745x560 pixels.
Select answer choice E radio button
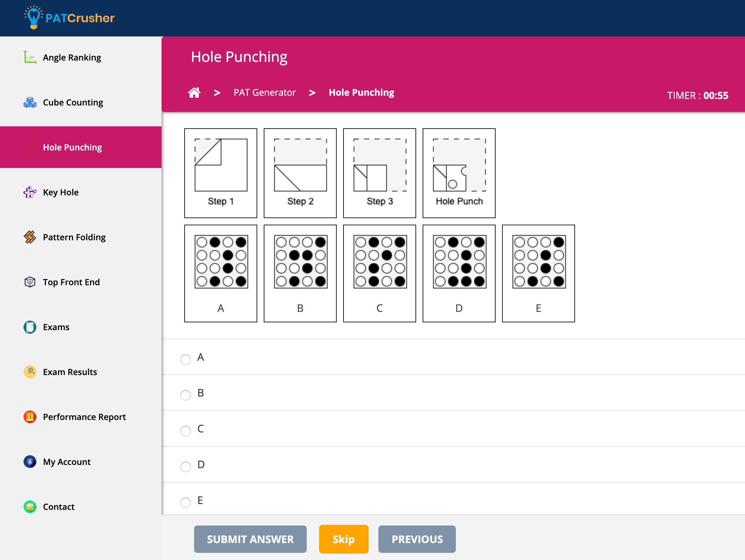185,502
